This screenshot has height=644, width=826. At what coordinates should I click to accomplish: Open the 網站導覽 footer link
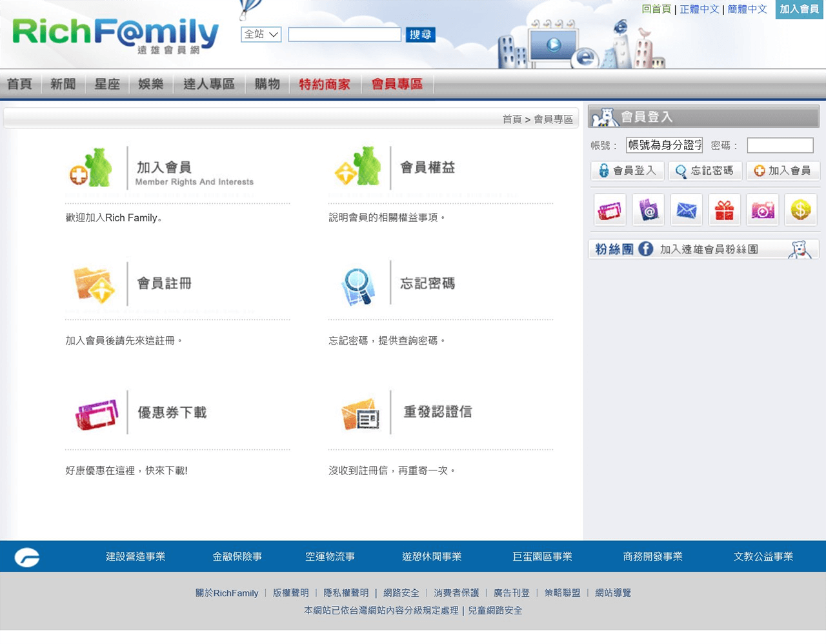tap(613, 593)
